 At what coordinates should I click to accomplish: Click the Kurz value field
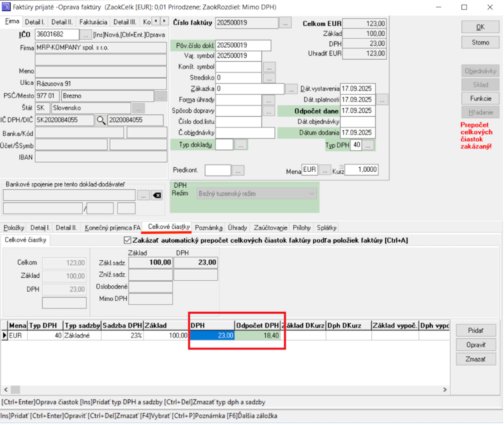pyautogui.click(x=361, y=170)
